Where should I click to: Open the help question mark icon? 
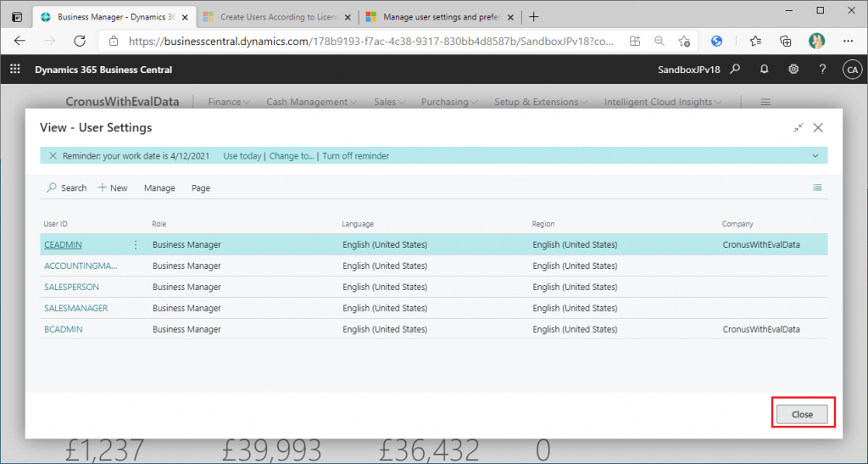pyautogui.click(x=822, y=70)
